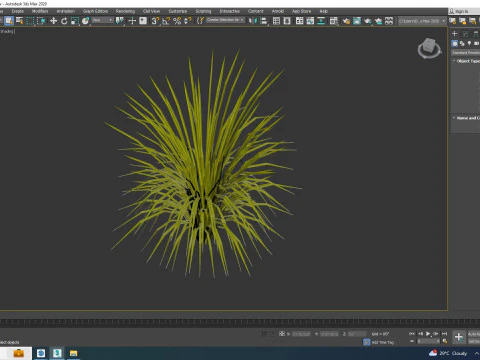Open the Help menu
480x360 pixels.
(324, 11)
